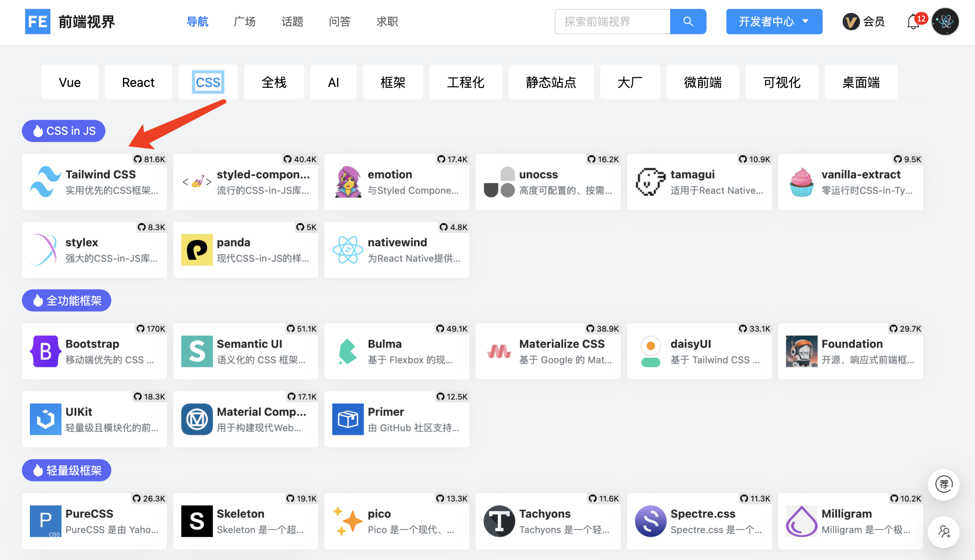Click the search magnifier button
This screenshot has height=560, width=975.
coord(688,22)
